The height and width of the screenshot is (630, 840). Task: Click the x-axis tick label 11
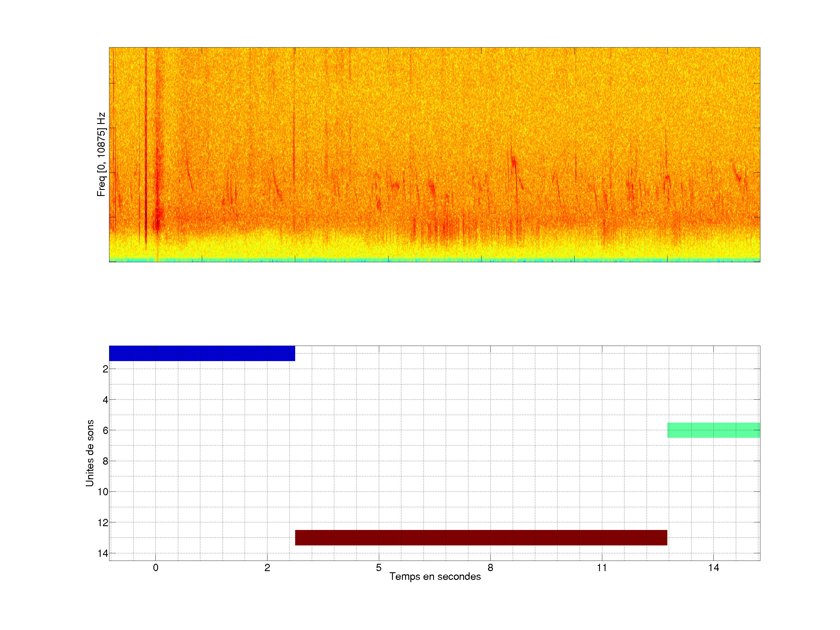pyautogui.click(x=602, y=568)
